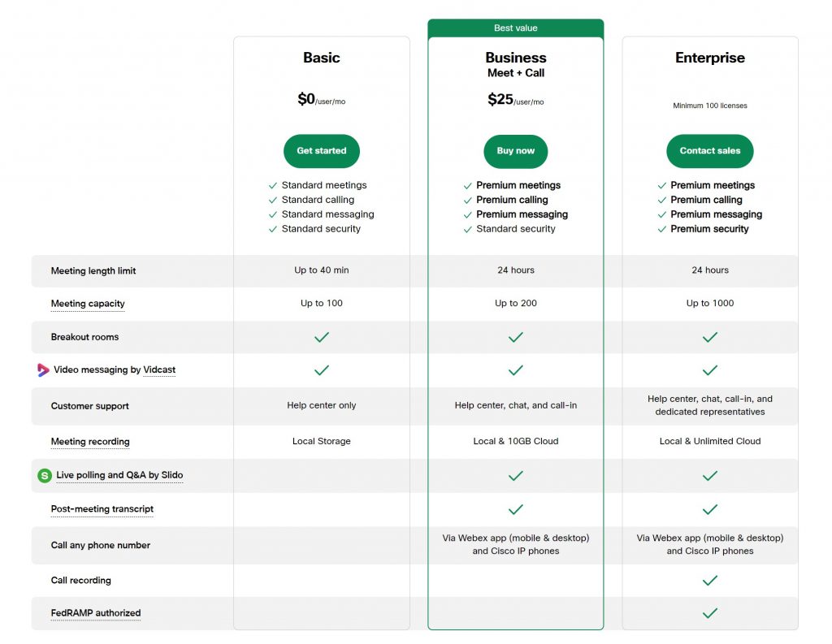This screenshot has height=644, width=832.
Task: Click Buy now for the Business plan
Action: pos(515,151)
